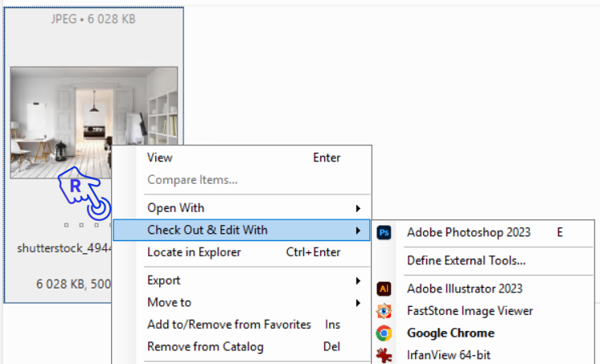This screenshot has width=600, height=364.
Task: Choose IrfanView 64-bit entry
Action: pyautogui.click(x=449, y=355)
